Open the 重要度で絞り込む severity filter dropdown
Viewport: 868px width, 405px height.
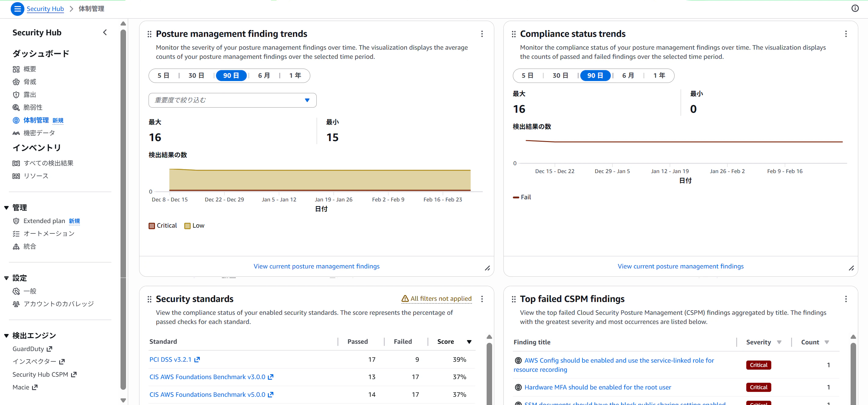click(232, 100)
